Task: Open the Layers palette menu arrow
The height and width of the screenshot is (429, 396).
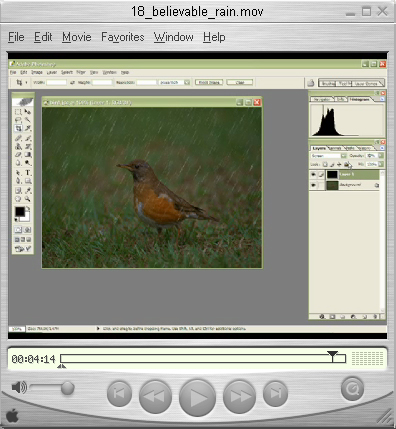Action: 382,148
